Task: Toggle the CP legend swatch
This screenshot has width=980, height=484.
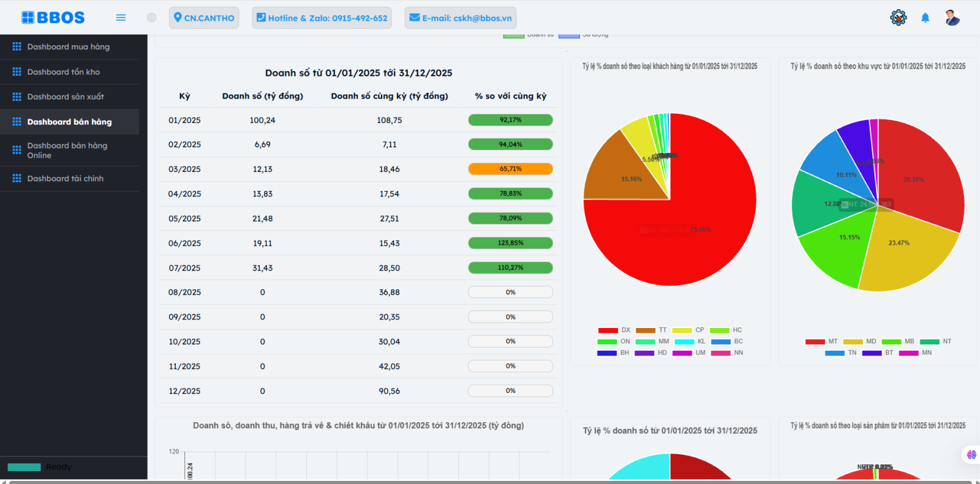Action: pos(682,330)
